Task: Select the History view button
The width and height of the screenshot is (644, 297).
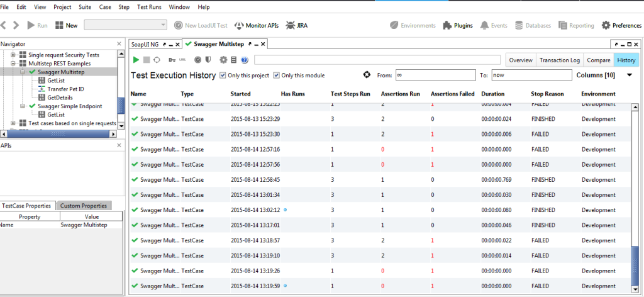Action: coord(626,60)
